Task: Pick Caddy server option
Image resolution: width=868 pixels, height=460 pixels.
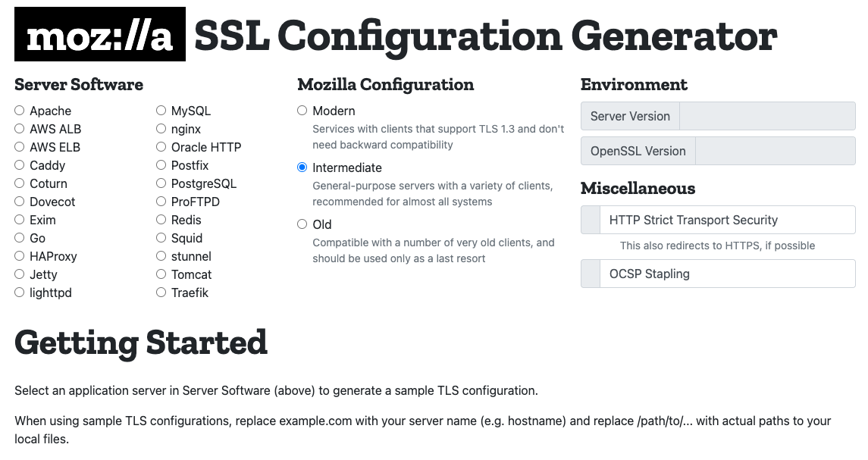Action: (x=20, y=165)
